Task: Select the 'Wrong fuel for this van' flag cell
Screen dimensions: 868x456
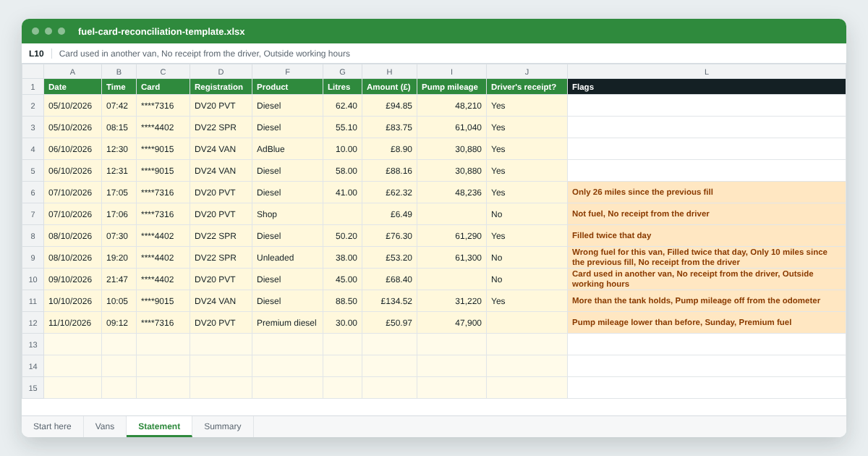Action: point(707,258)
